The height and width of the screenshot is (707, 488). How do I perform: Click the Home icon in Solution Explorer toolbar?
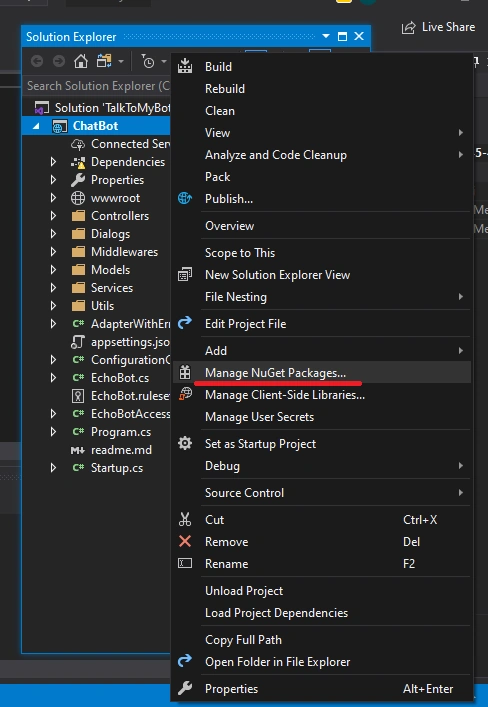pos(81,61)
